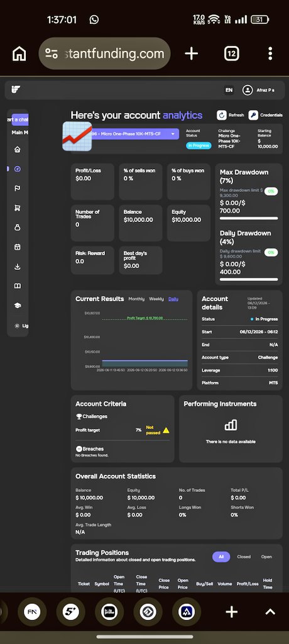The width and height of the screenshot is (289, 644).
Task: Tap the browser home icon
Action: pyautogui.click(x=19, y=53)
